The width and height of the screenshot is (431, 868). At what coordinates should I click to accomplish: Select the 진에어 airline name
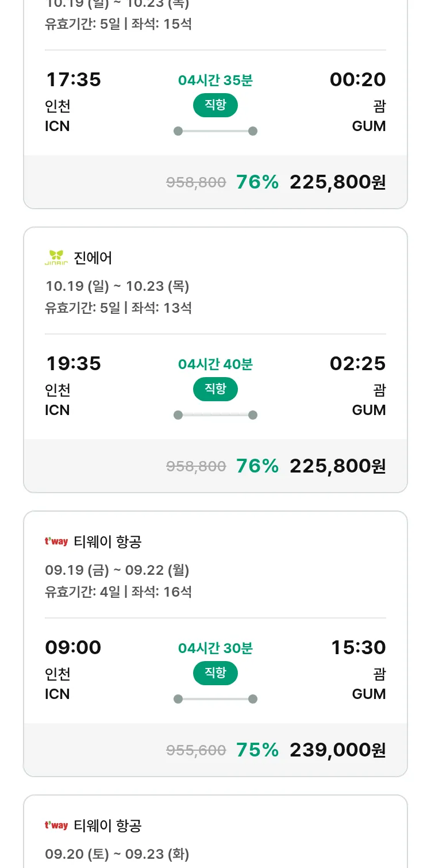(93, 258)
